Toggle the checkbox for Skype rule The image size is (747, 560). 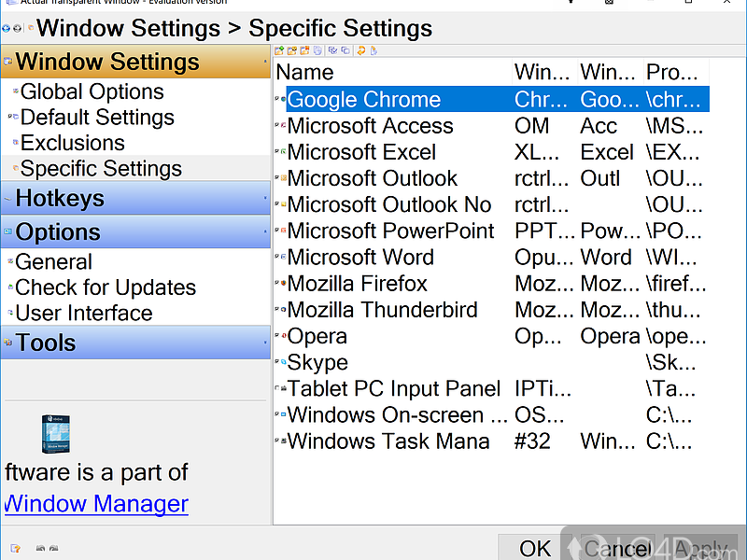[x=277, y=362]
